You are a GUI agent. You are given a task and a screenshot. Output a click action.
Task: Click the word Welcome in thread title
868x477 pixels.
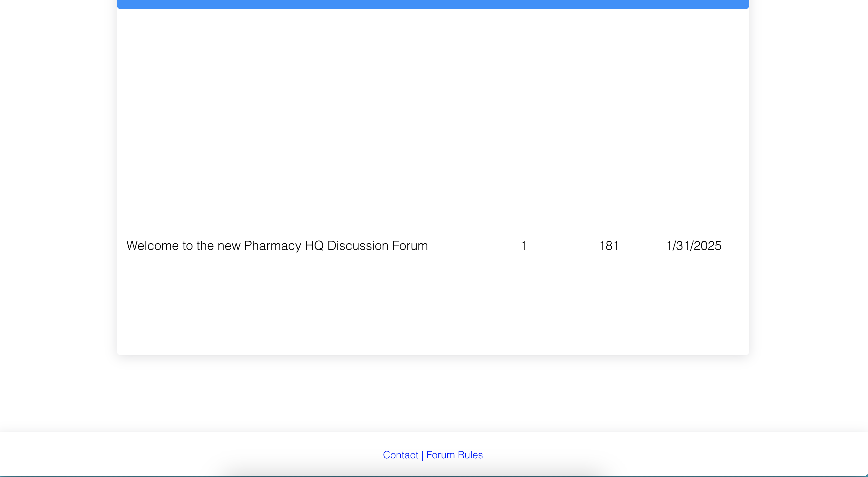(152, 245)
